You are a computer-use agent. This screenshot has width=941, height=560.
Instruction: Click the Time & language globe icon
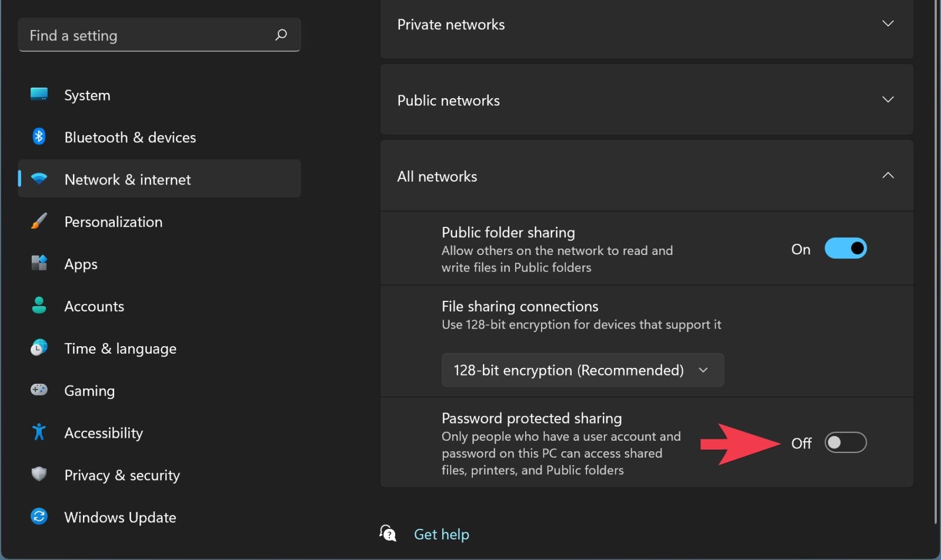tap(39, 347)
